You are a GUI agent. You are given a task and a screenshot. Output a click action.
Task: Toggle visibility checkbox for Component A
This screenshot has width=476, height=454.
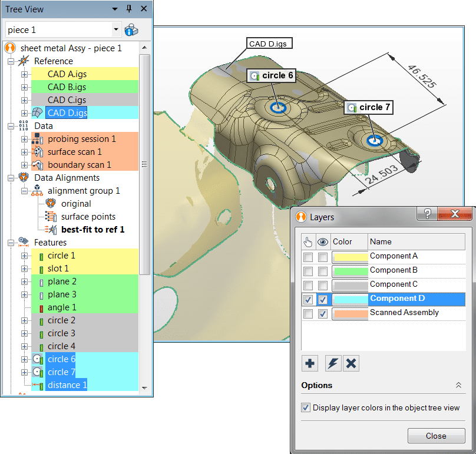pos(323,257)
